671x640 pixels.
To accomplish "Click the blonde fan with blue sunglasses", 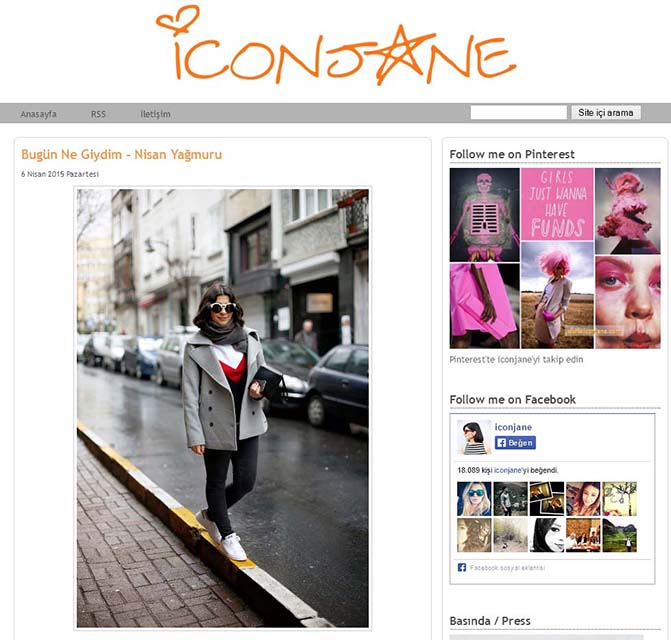I will pos(474,499).
